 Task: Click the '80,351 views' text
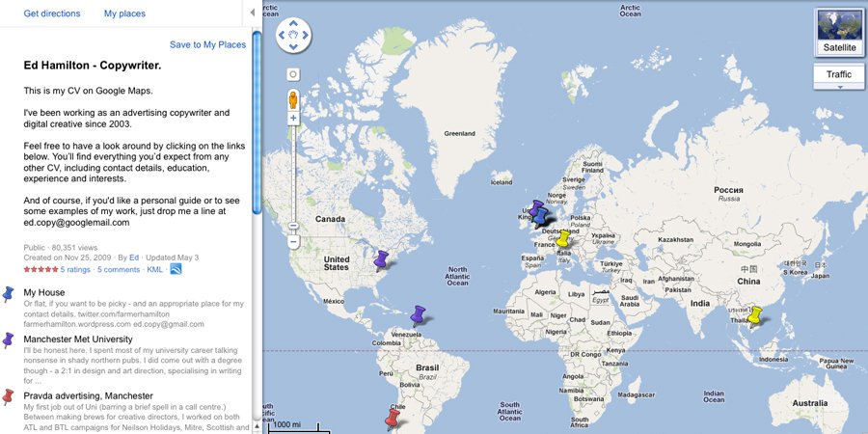tap(73, 248)
